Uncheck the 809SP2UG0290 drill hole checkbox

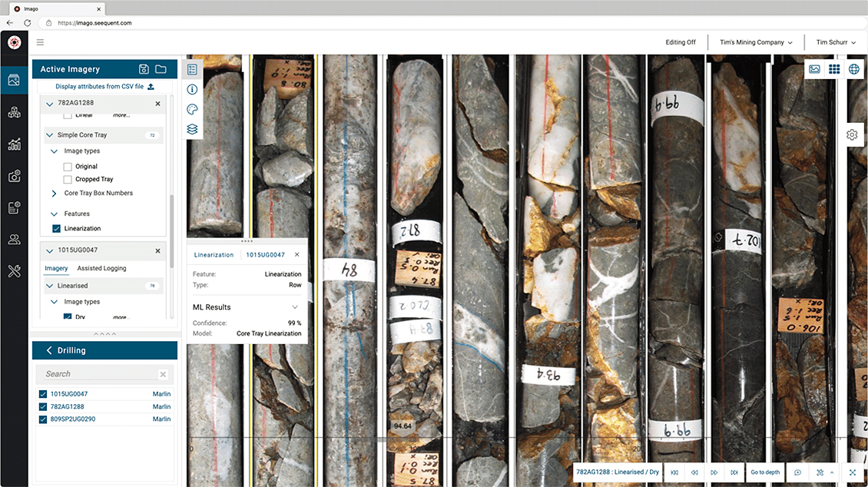tap(43, 419)
